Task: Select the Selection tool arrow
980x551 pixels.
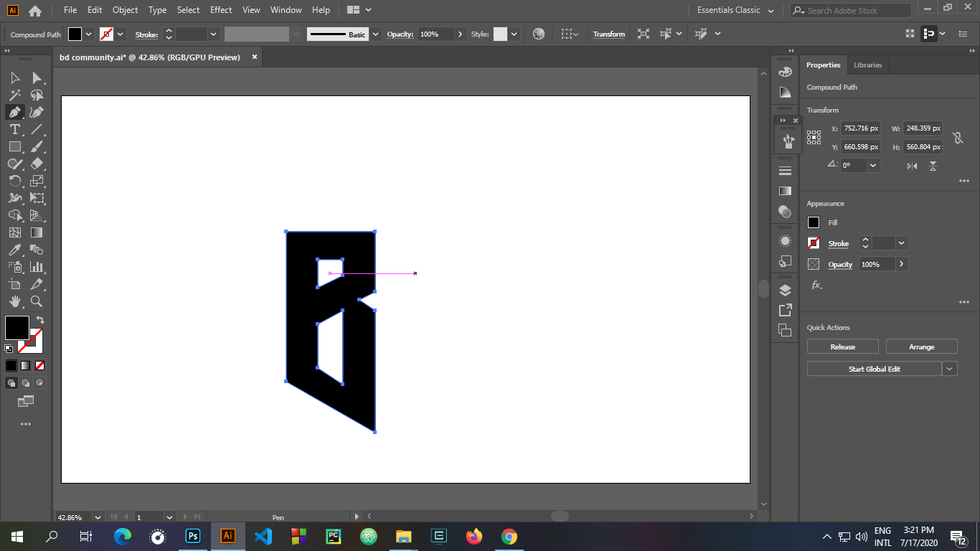Action: (14, 77)
